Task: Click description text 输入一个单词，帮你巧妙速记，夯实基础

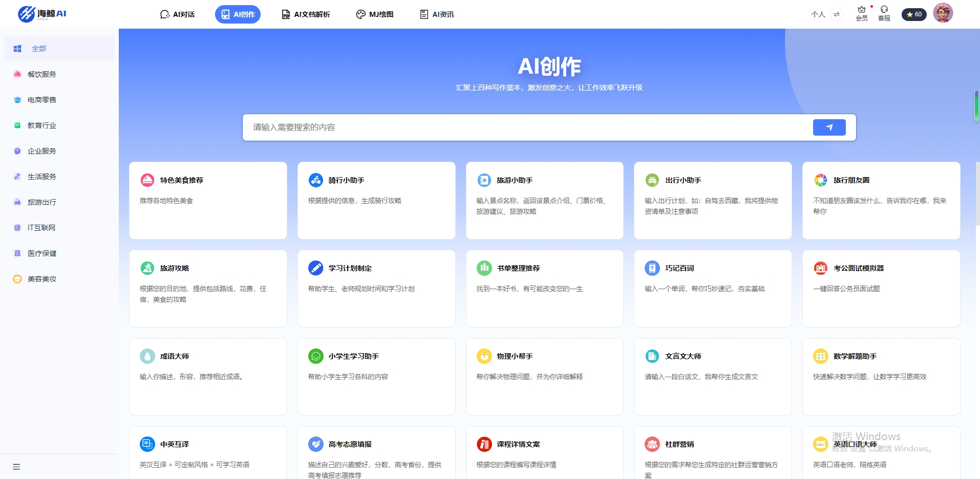Action: (705, 289)
